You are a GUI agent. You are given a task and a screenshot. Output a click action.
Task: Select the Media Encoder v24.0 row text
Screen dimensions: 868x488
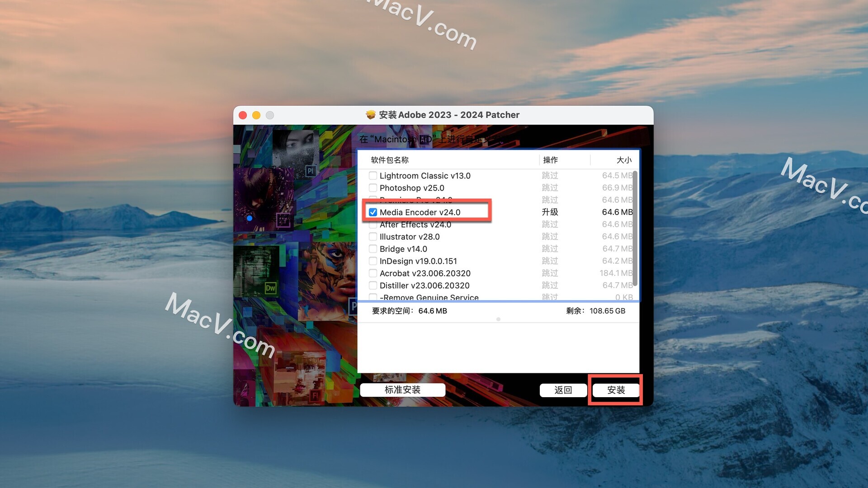point(420,212)
